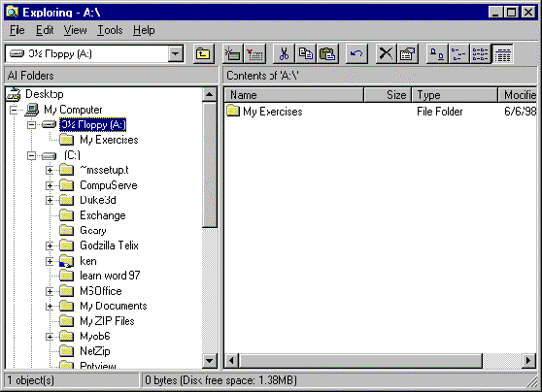The width and height of the screenshot is (542, 392).
Task: Open the drive selection dropdown
Action: (x=176, y=54)
